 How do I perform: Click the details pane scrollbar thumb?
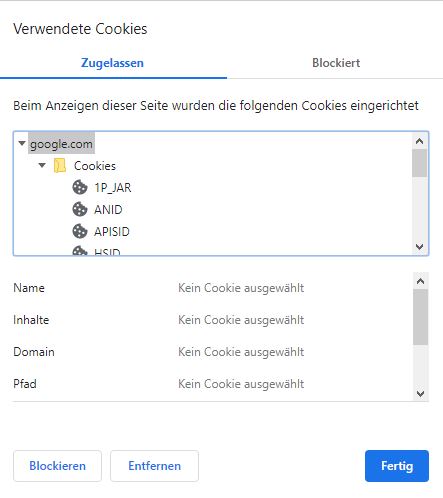pos(420,317)
